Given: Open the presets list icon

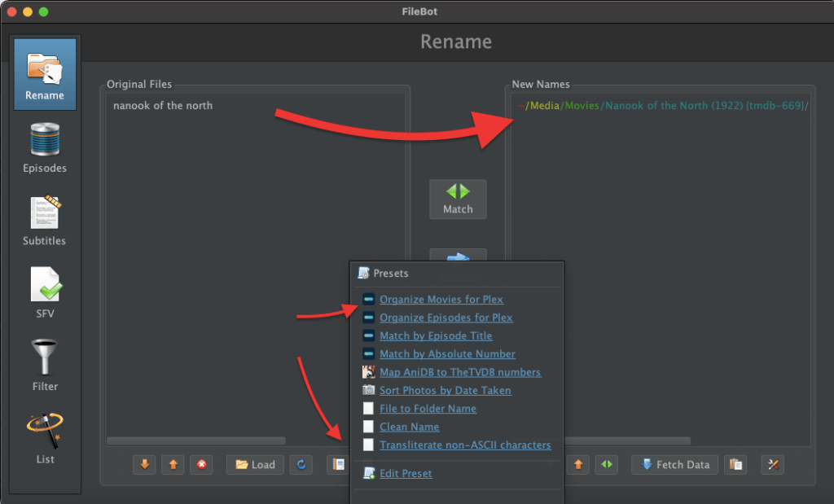Looking at the screenshot, I should [338, 465].
